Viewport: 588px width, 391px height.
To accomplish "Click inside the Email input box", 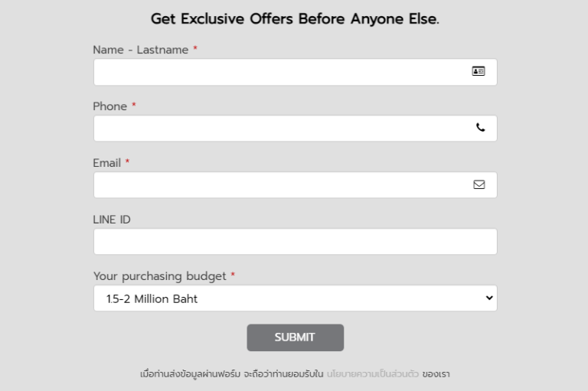I will click(295, 185).
